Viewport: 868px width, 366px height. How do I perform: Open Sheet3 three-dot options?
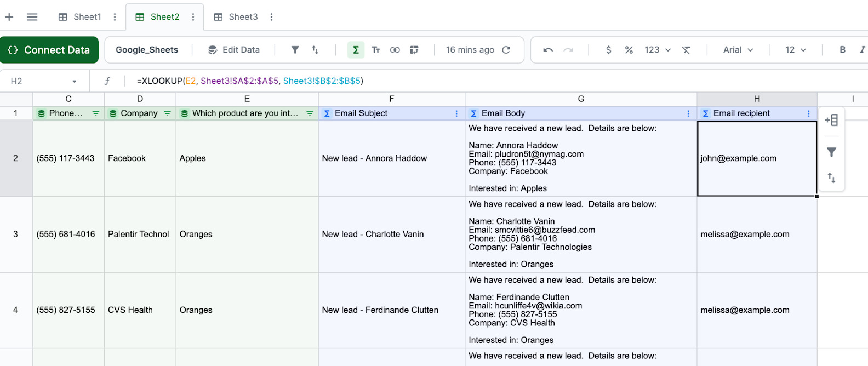coord(271,17)
